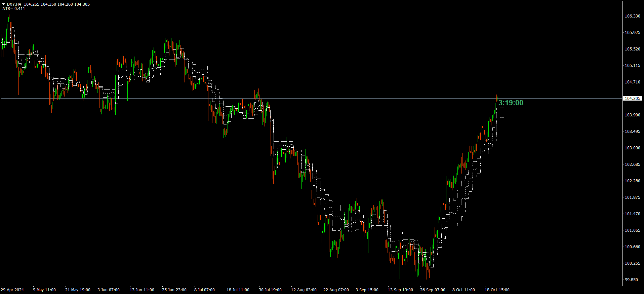Click the 18 Jul 11:00 time label

click(x=238, y=290)
